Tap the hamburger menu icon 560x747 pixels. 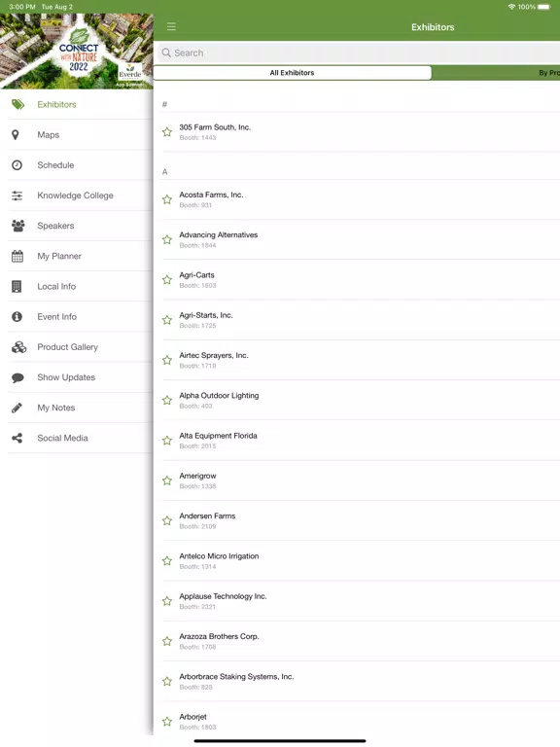pyautogui.click(x=171, y=26)
